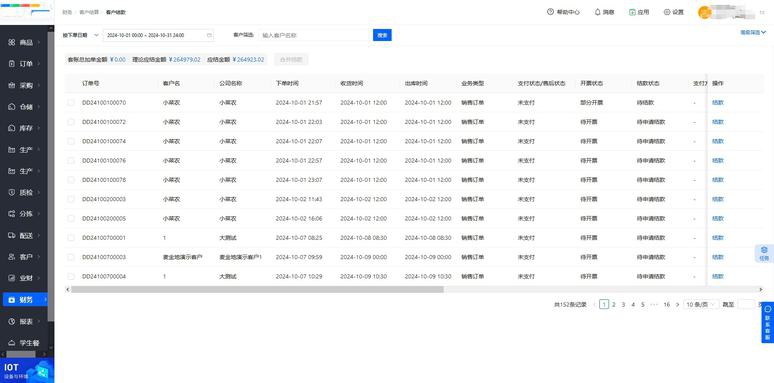
Task: Click the sidebar vertical scrollbar
Action: pyautogui.click(x=51, y=176)
